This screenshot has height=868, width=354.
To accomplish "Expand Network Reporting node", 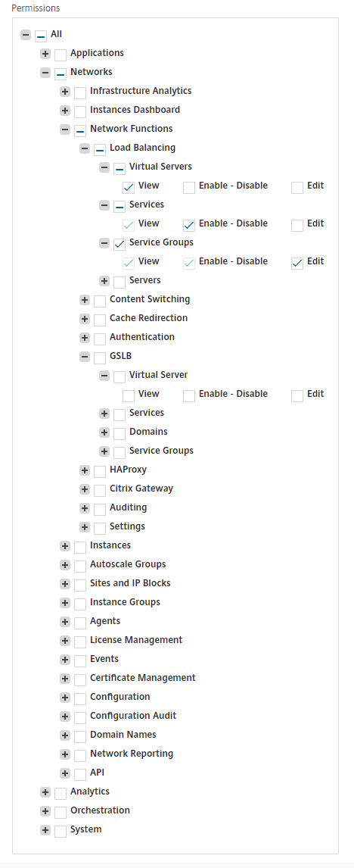I will (x=65, y=754).
